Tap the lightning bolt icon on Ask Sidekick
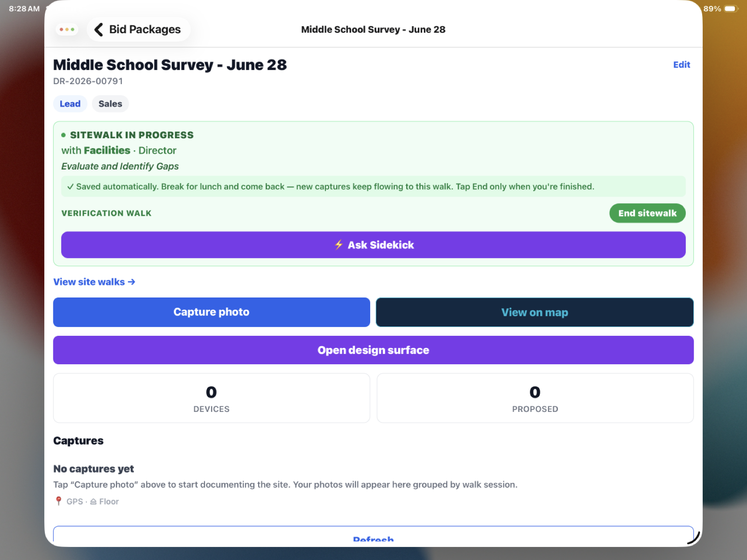The width and height of the screenshot is (747, 560). [339, 245]
